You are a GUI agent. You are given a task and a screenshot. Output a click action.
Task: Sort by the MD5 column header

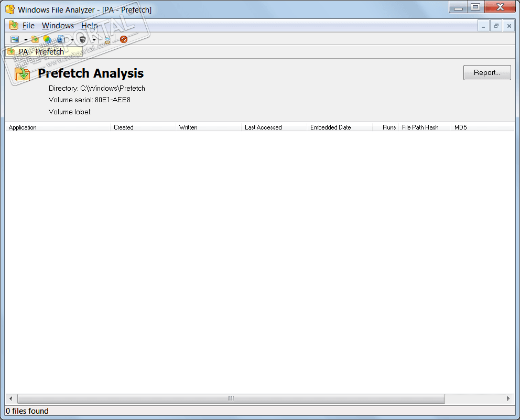coord(483,127)
